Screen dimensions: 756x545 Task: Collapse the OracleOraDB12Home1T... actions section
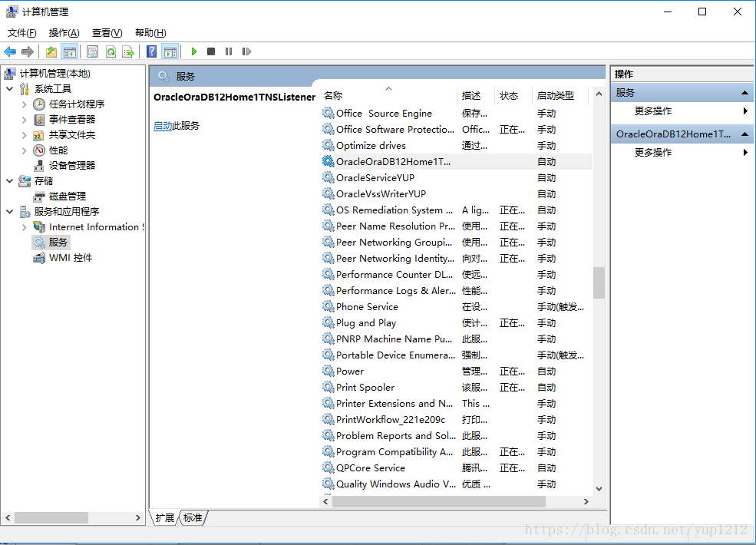pyautogui.click(x=744, y=134)
